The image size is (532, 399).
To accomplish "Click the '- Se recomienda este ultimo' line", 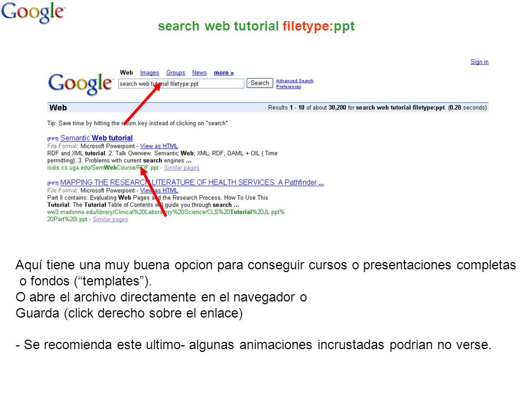I will 253,345.
